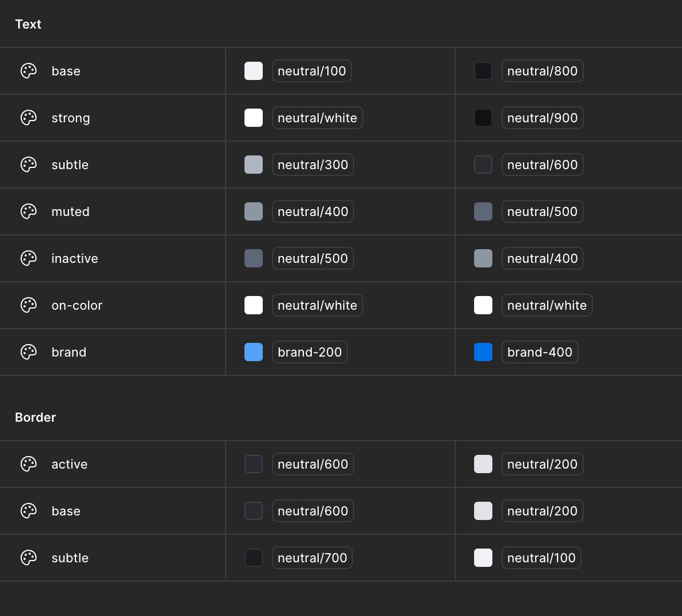The width and height of the screenshot is (682, 616).
Task: Select the palette icon in Text subtle row
Action: (x=29, y=165)
